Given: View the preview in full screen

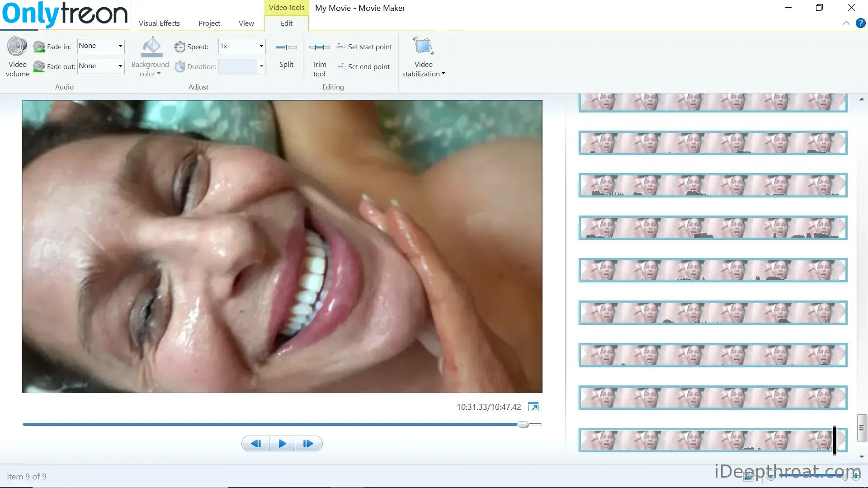Looking at the screenshot, I should [x=533, y=407].
